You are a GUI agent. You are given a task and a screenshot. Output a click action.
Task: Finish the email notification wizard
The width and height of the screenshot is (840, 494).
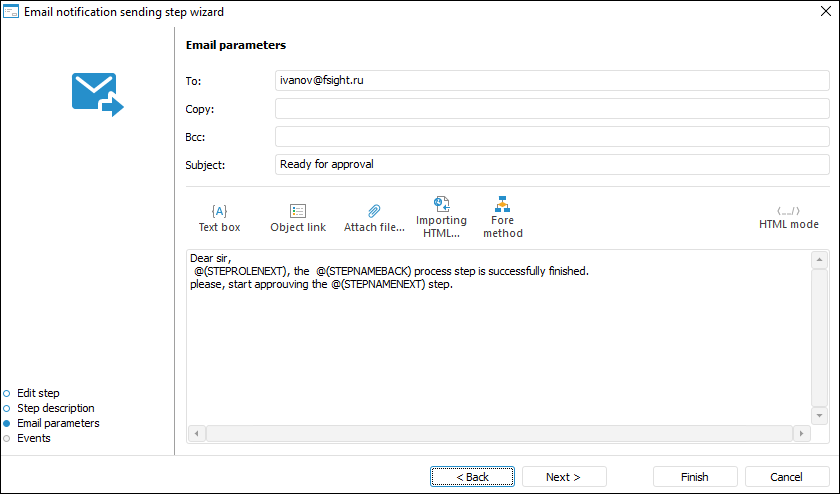[x=695, y=477]
